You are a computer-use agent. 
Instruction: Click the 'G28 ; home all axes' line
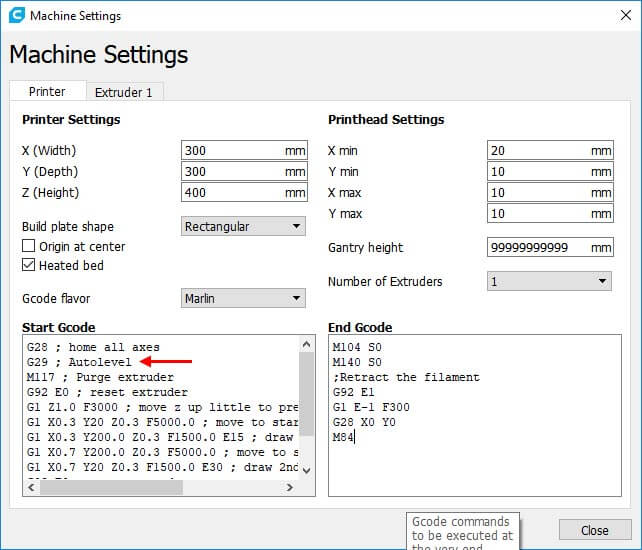pos(93,347)
